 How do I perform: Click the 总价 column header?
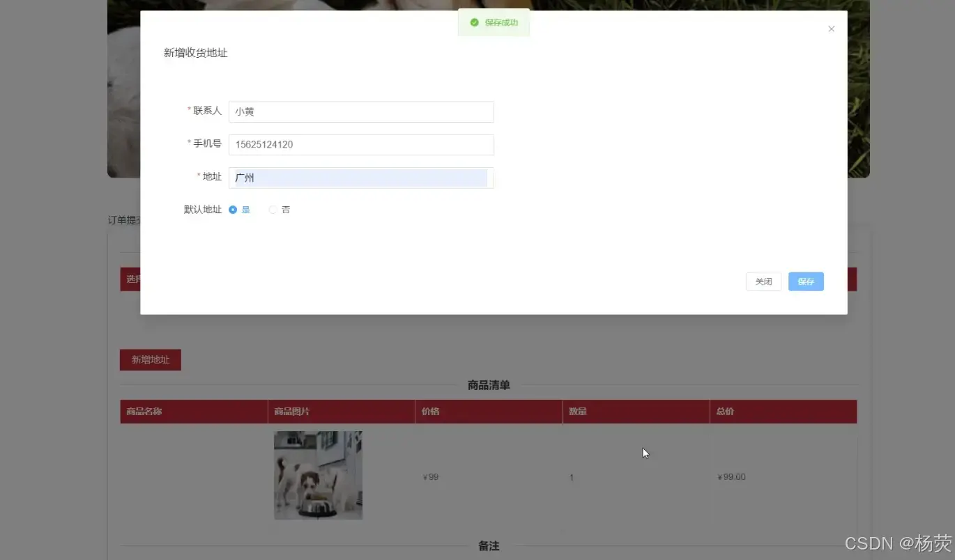pyautogui.click(x=784, y=412)
